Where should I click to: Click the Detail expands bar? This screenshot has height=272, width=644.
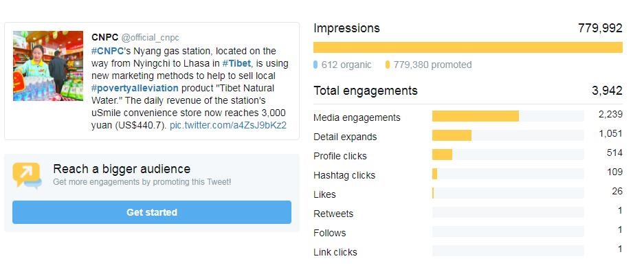508,135
